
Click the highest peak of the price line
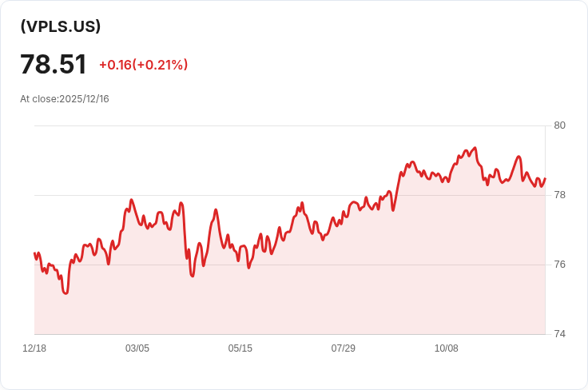click(475, 148)
